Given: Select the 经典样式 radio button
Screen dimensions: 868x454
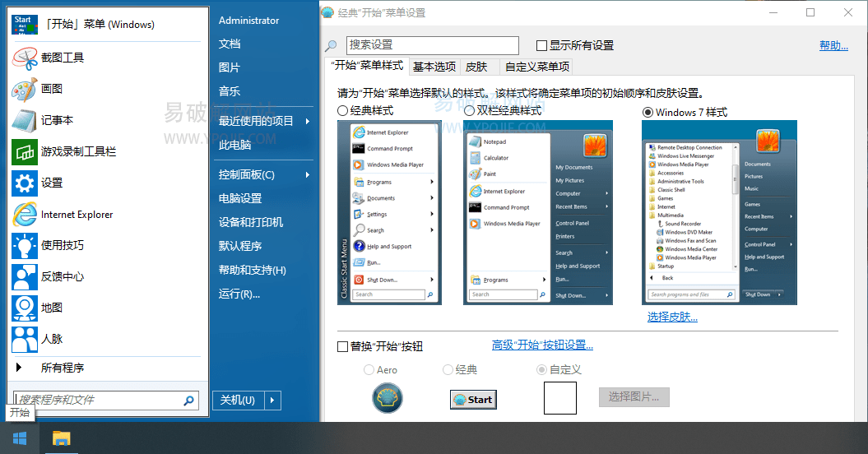Looking at the screenshot, I should pos(342,111).
